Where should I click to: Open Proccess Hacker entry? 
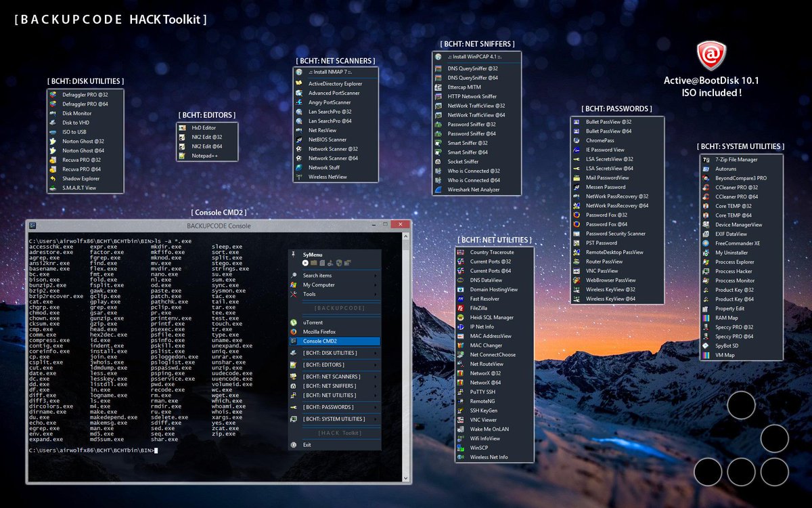coord(741,271)
